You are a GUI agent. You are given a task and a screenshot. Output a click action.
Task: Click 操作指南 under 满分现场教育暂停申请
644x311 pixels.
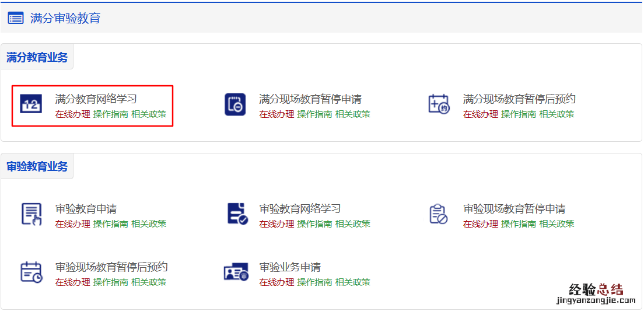(314, 114)
